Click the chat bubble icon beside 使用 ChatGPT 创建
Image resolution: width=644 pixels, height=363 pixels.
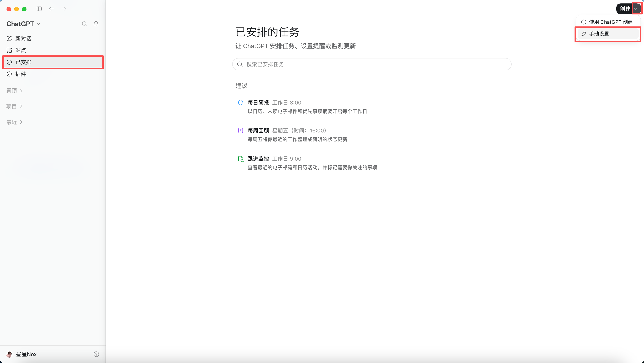click(584, 22)
